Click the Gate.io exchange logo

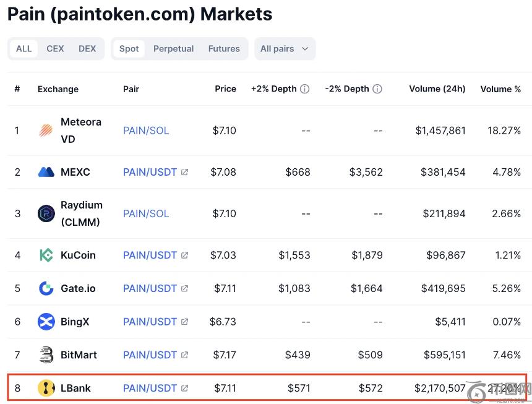(46, 288)
